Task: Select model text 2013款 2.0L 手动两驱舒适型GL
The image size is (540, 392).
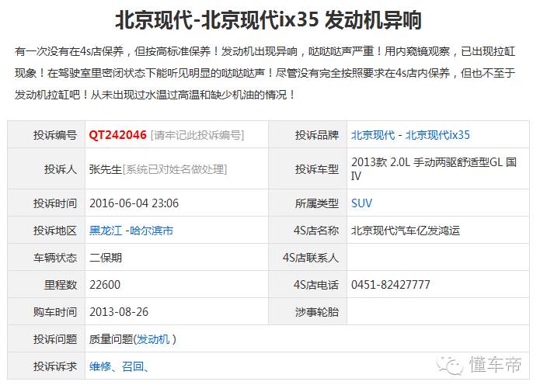Action: click(427, 162)
